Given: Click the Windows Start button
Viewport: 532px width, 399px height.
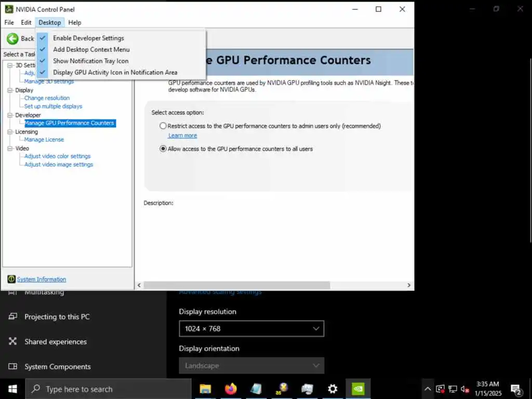Looking at the screenshot, I should click(x=12, y=389).
